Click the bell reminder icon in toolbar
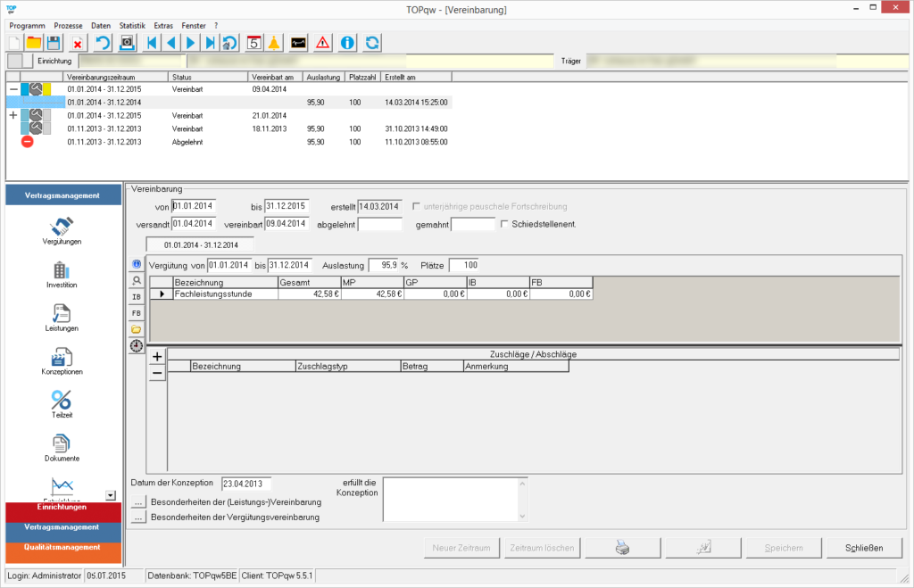The height and width of the screenshot is (588, 914). (274, 42)
